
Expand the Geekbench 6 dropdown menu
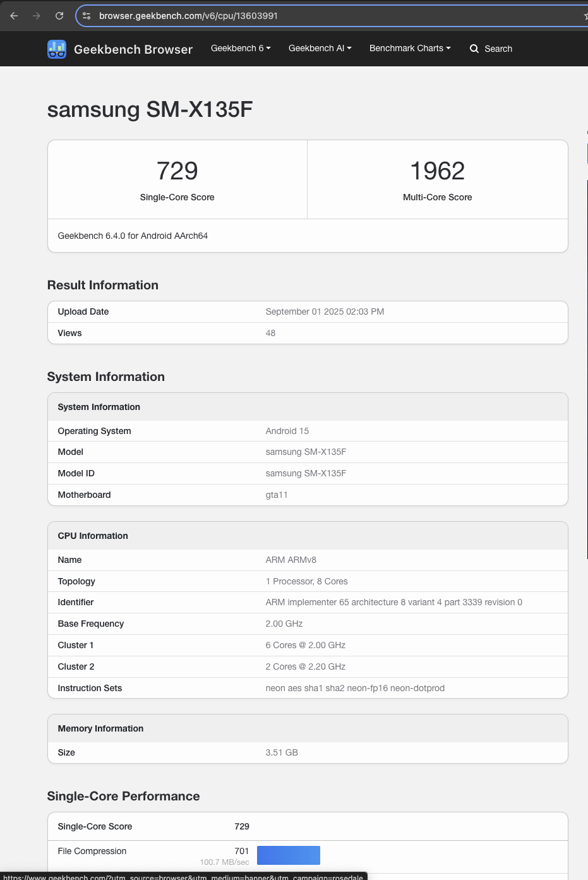click(241, 48)
